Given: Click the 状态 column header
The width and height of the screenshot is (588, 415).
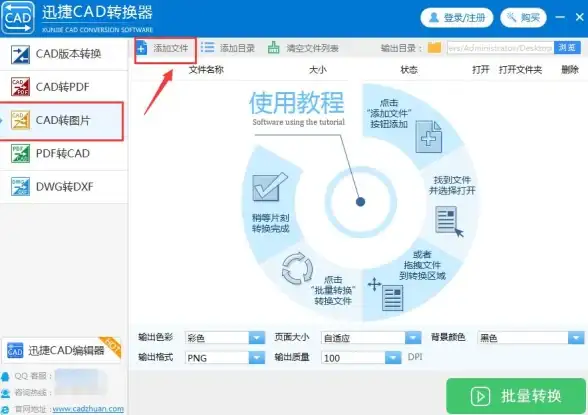Looking at the screenshot, I should point(409,70).
